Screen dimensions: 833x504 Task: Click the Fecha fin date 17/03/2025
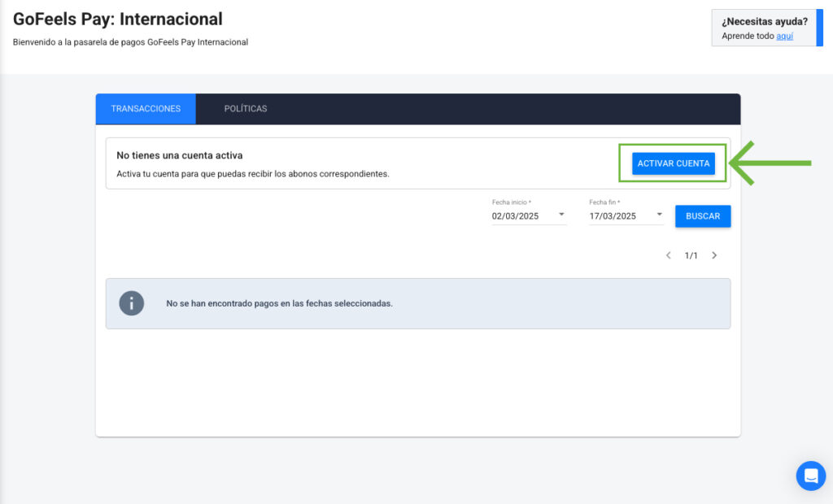point(613,216)
